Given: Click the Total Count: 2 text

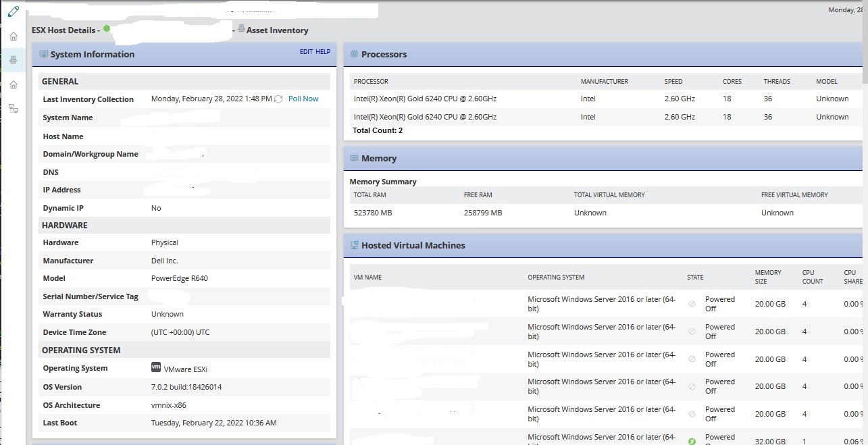Looking at the screenshot, I should (378, 130).
